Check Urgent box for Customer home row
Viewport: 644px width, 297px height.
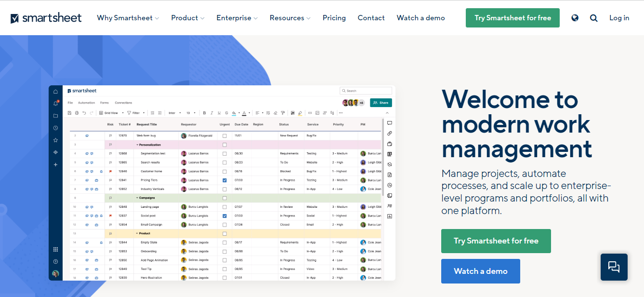[x=224, y=171]
